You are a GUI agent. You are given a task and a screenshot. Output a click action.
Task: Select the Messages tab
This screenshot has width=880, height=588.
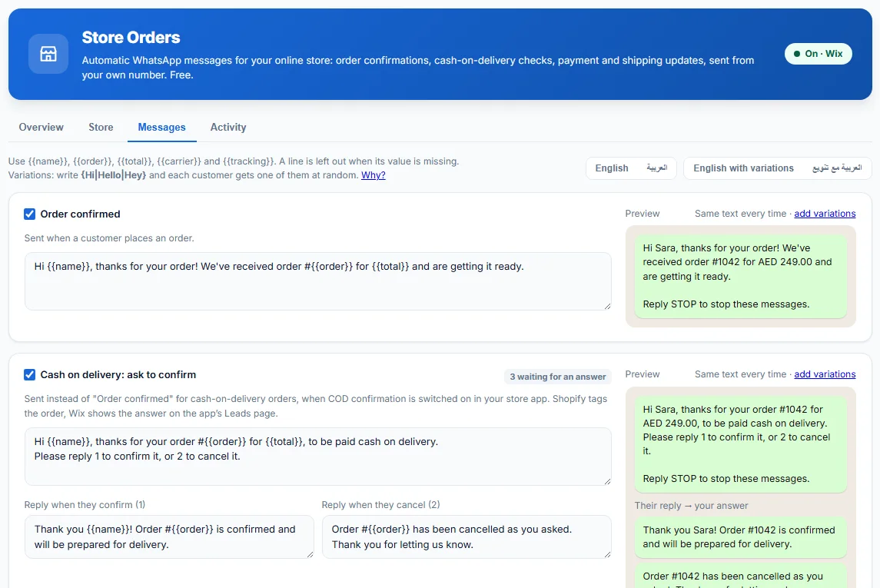(x=161, y=128)
